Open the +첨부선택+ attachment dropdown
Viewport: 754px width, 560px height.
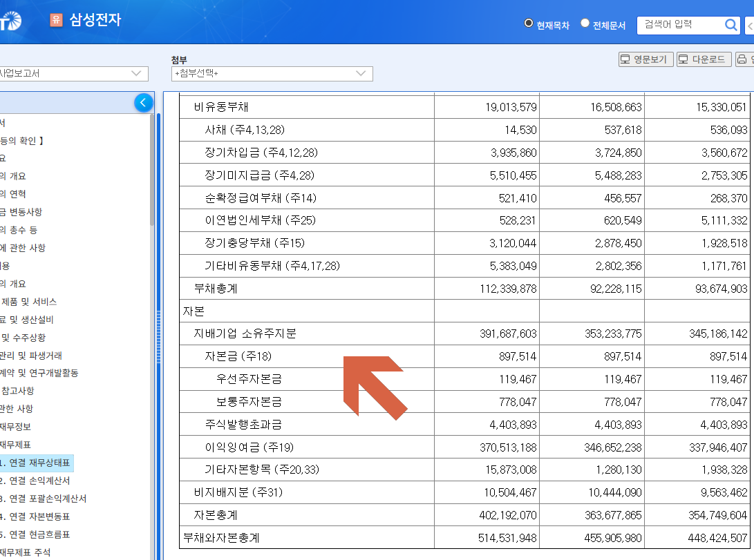(x=272, y=73)
